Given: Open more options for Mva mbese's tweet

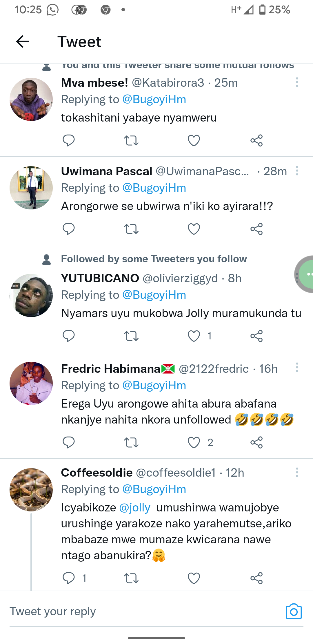Looking at the screenshot, I should (x=297, y=82).
